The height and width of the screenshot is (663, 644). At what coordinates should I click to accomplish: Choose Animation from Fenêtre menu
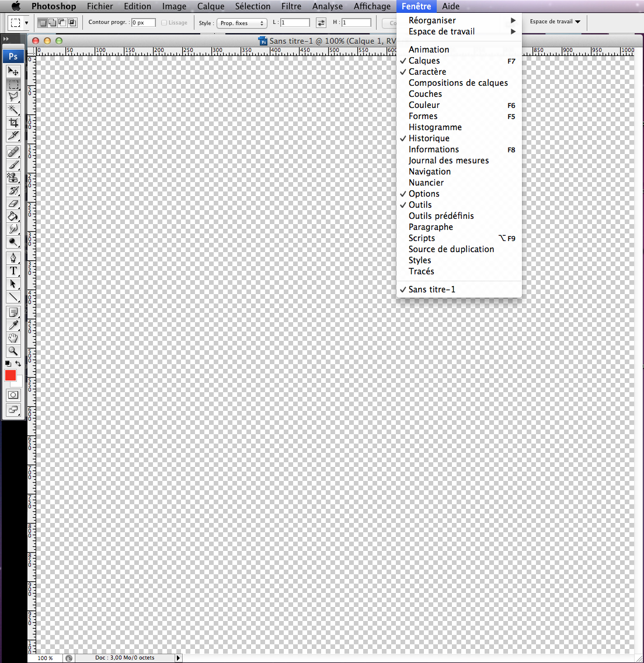[x=459, y=50]
